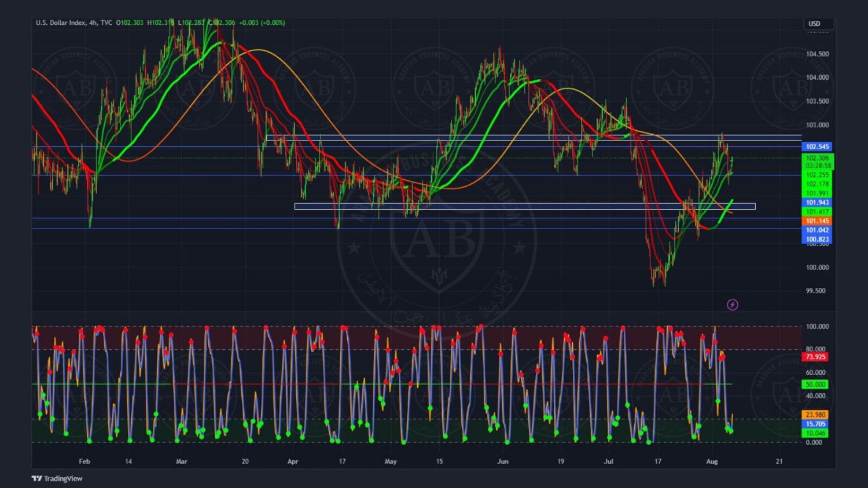This screenshot has width=868, height=488.
Task: Click the Mar label on time axis
Action: tap(181, 461)
